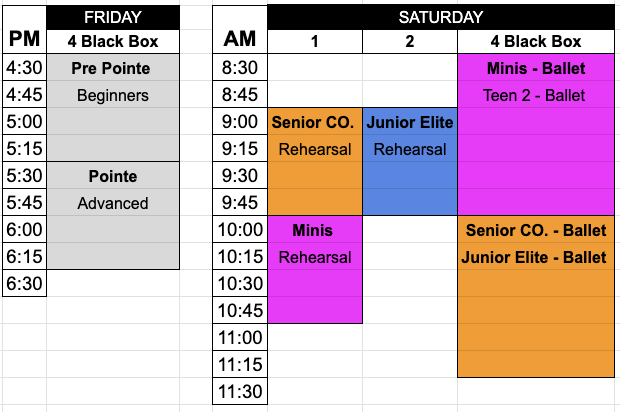The width and height of the screenshot is (620, 412).
Task: Click the Junior Elite - Ballet cell
Action: click(536, 257)
